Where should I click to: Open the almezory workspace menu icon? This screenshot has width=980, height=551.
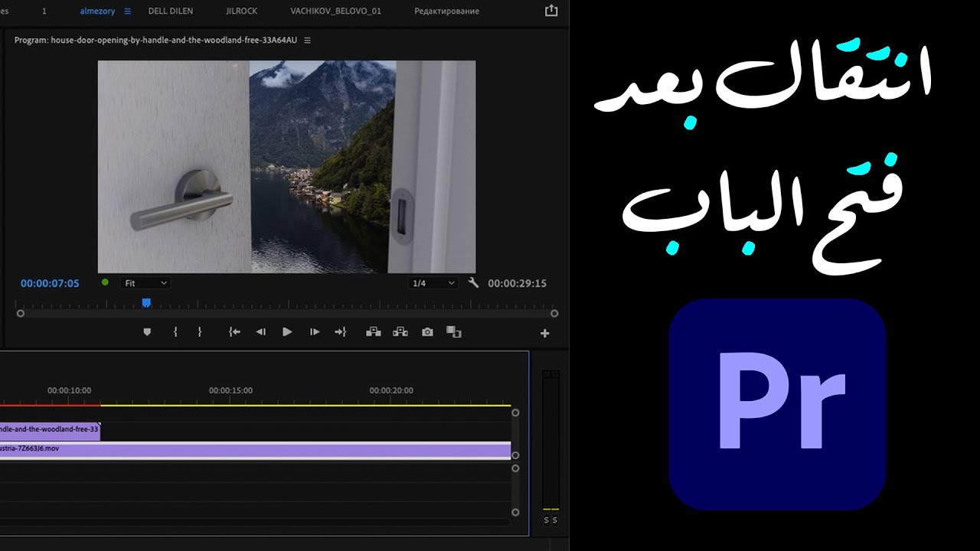[x=128, y=11]
